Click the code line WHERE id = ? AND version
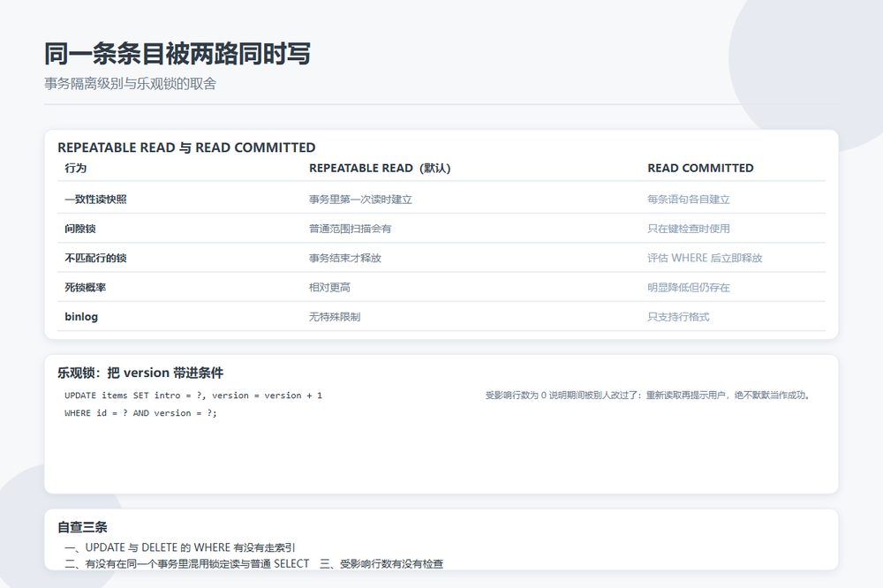Viewport: 883px width, 588px height. pos(140,413)
